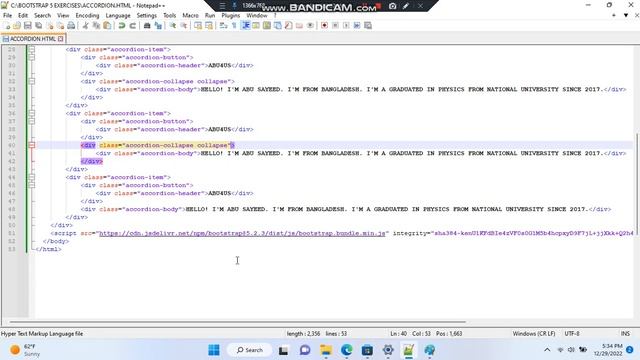Screen dimensions: 640x360
Task: Open the Language menu
Action: pos(118,16)
